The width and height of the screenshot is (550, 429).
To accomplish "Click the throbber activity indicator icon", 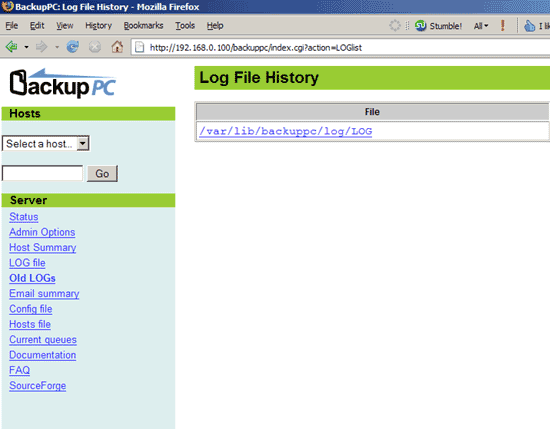I will (395, 25).
